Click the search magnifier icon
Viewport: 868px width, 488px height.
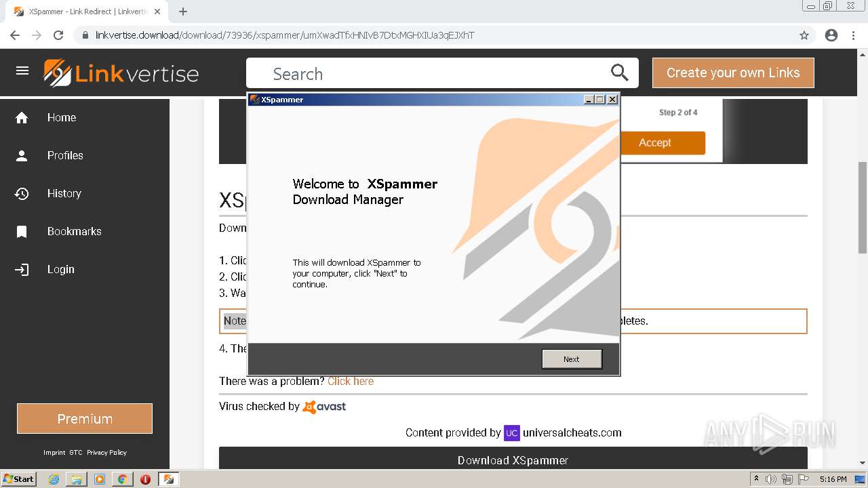619,73
